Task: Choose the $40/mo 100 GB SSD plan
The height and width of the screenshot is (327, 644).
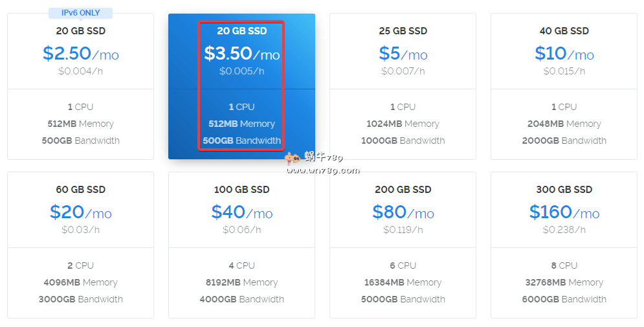Action: click(241, 212)
